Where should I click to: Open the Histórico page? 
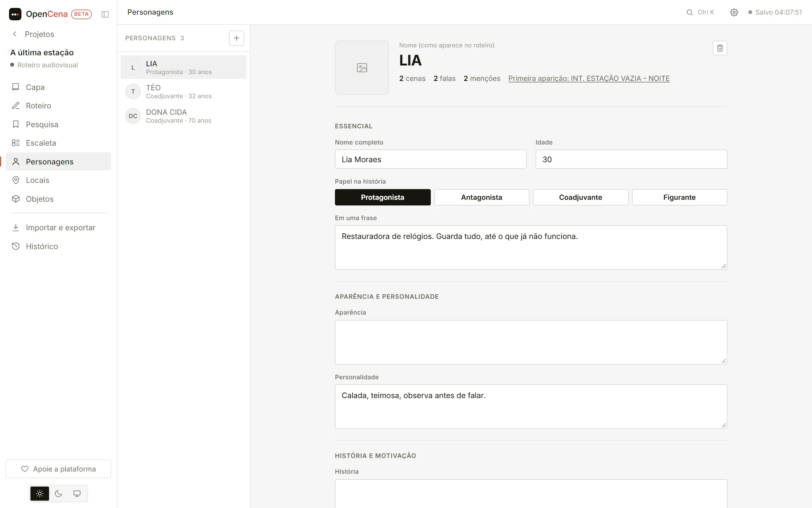pos(58,246)
